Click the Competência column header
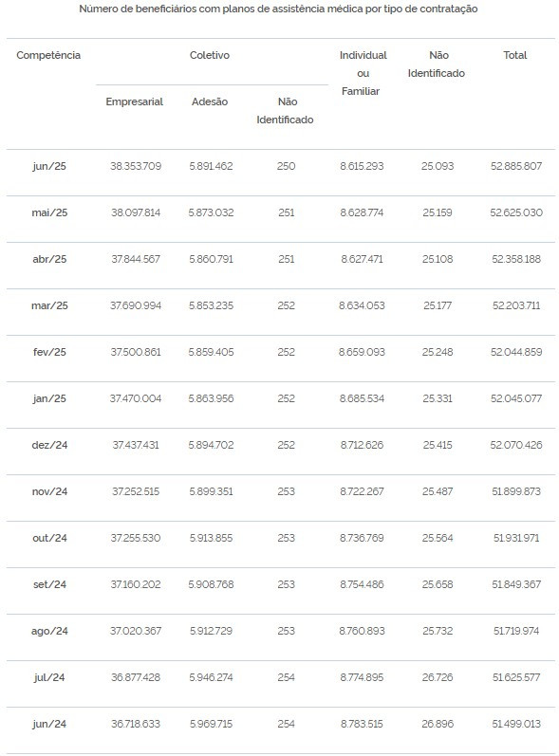This screenshot has height=756, width=559. pos(48,55)
